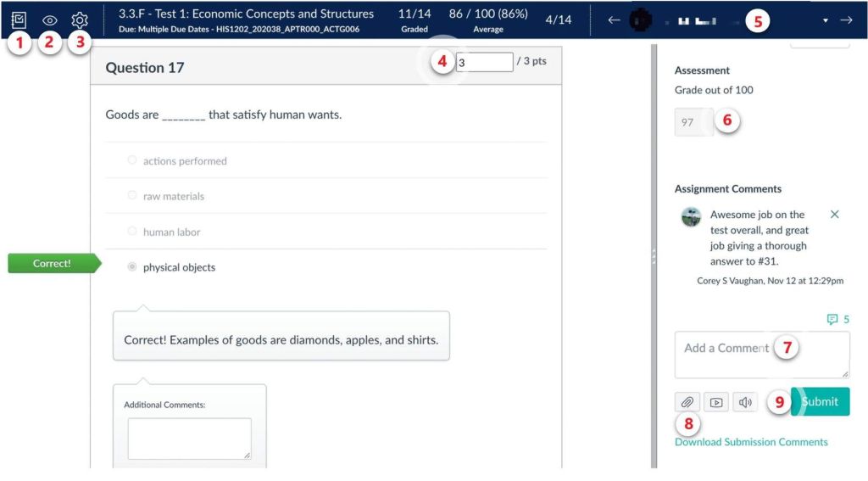Viewport: 868px width, 481px height.
Task: Click the 'Corey S Vaughan, Nov 12' timestamp
Action: pos(770,281)
